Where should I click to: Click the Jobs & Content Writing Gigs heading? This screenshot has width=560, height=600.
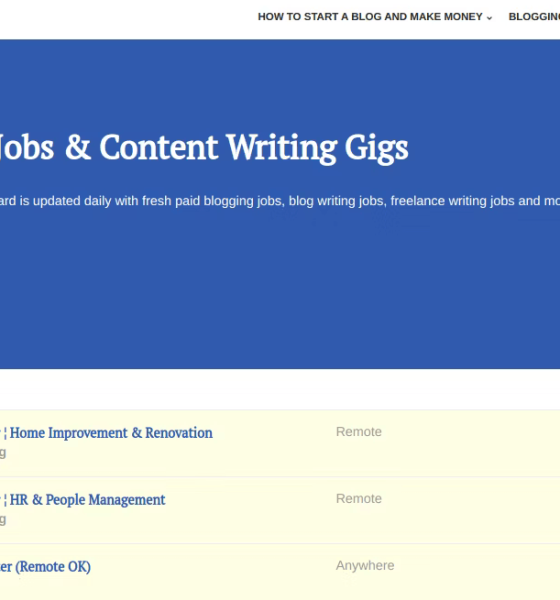coord(204,148)
